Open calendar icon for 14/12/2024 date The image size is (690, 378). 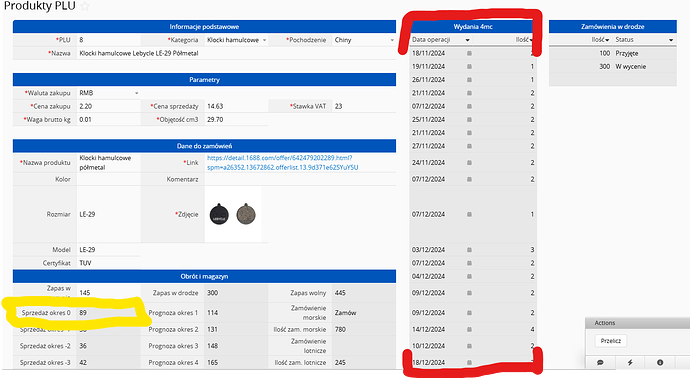(469, 329)
